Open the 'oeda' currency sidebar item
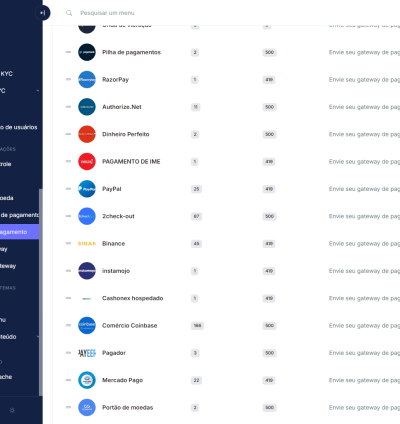 (x=7, y=198)
